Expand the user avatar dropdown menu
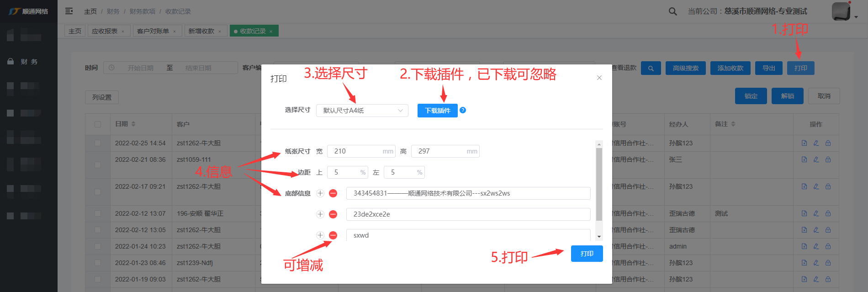This screenshot has height=292, width=868. [856, 17]
